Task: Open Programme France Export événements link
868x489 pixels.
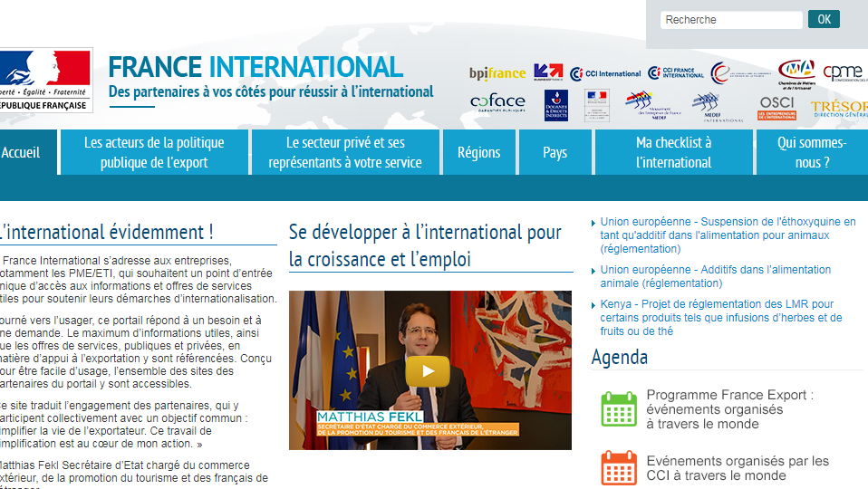Action: coord(729,409)
